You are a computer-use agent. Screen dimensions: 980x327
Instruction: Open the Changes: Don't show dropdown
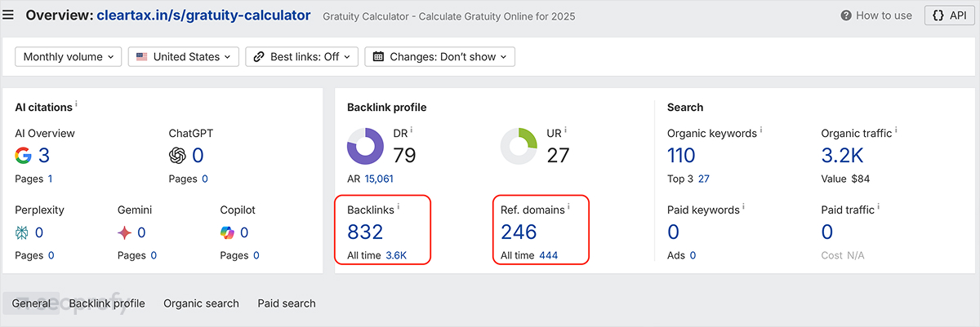[x=440, y=57]
